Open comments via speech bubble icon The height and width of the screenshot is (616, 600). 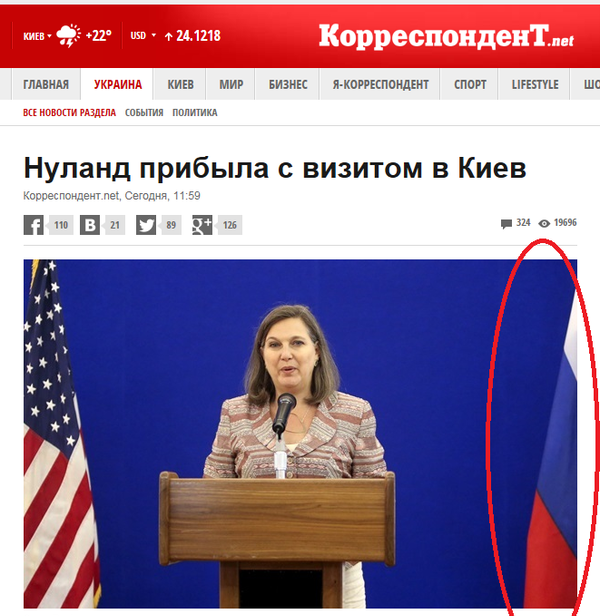point(506,224)
